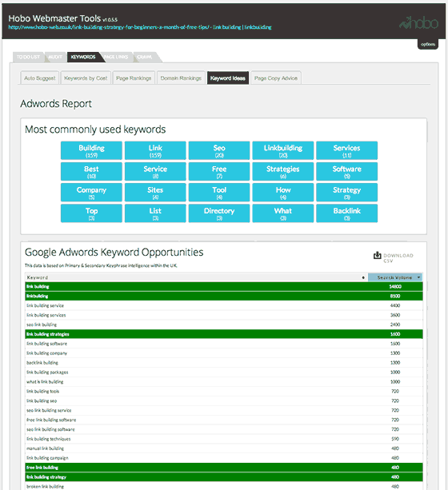448x490 pixels.
Task: Click the Directory keyword tile
Action: click(219, 213)
